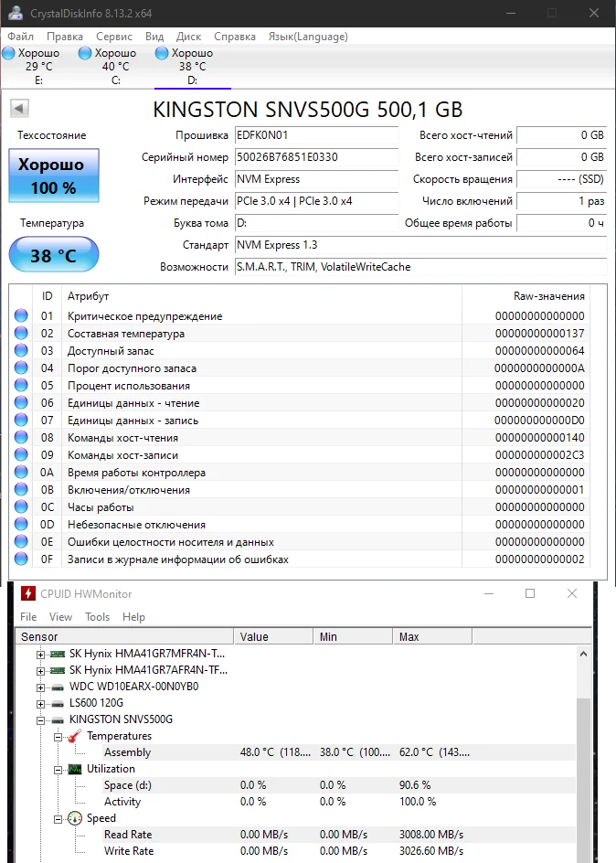616x863 pixels.
Task: Click the HWMonitor scrollbar up arrow
Action: [x=583, y=654]
